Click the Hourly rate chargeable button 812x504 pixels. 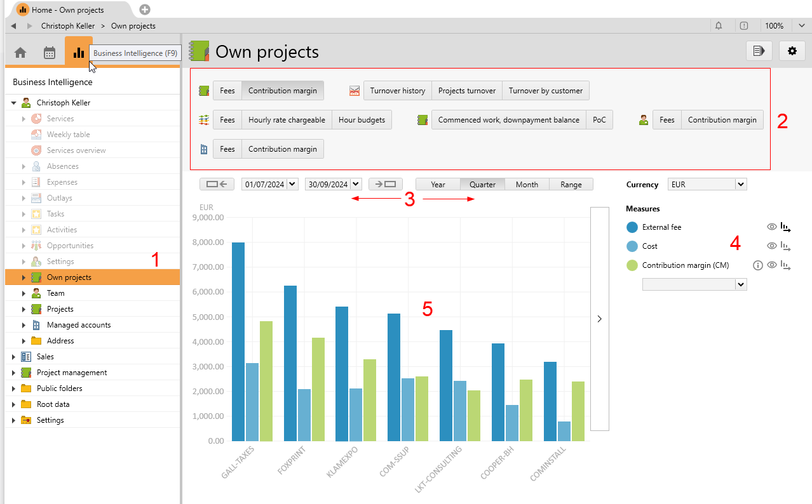[x=287, y=120]
